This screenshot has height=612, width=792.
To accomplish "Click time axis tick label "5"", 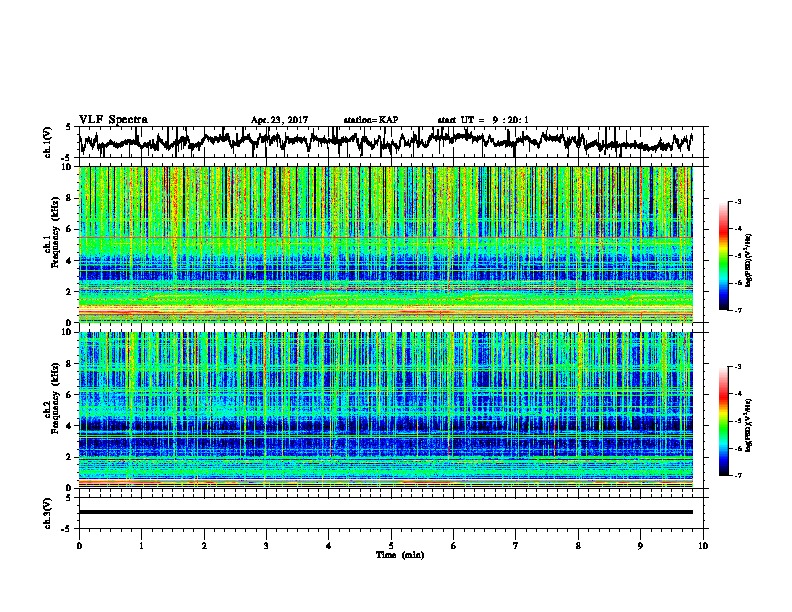I will coord(391,546).
